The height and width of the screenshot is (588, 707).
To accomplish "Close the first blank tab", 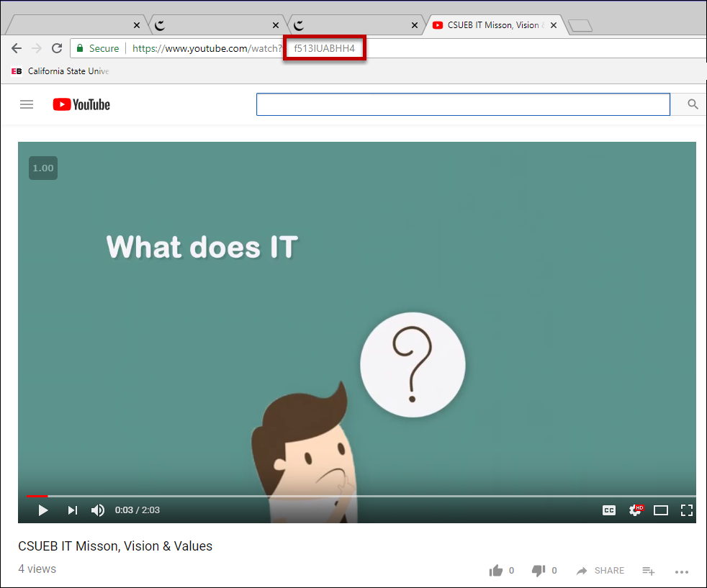I will coord(137,25).
